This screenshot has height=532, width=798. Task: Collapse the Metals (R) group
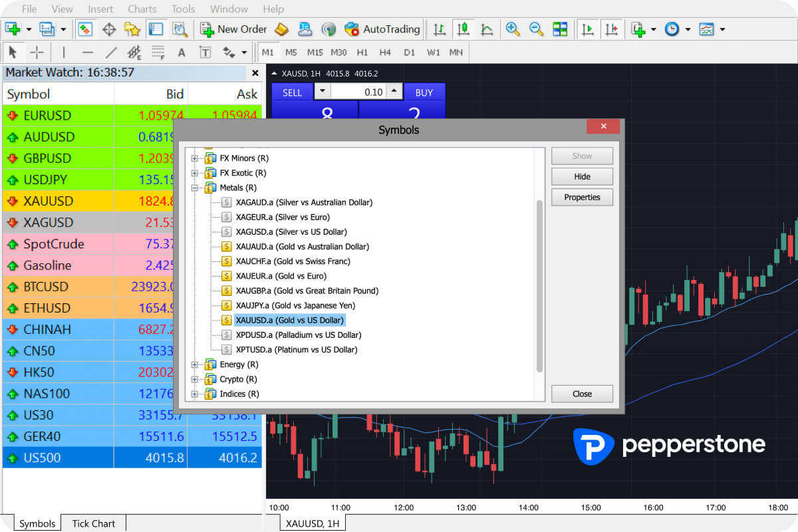195,188
